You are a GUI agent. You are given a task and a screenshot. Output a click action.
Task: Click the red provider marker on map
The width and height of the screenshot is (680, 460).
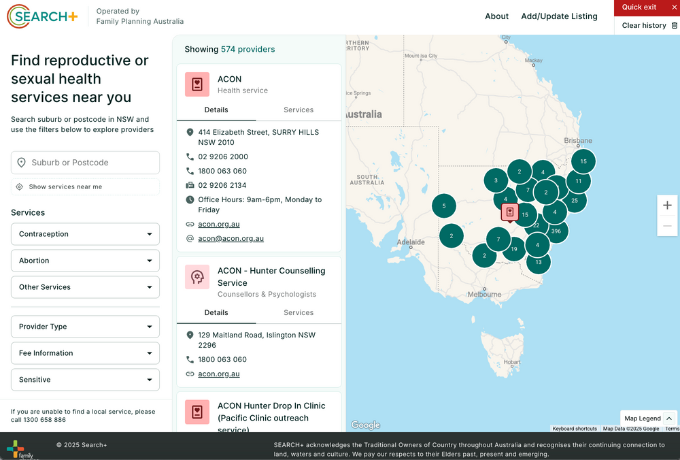pos(510,212)
